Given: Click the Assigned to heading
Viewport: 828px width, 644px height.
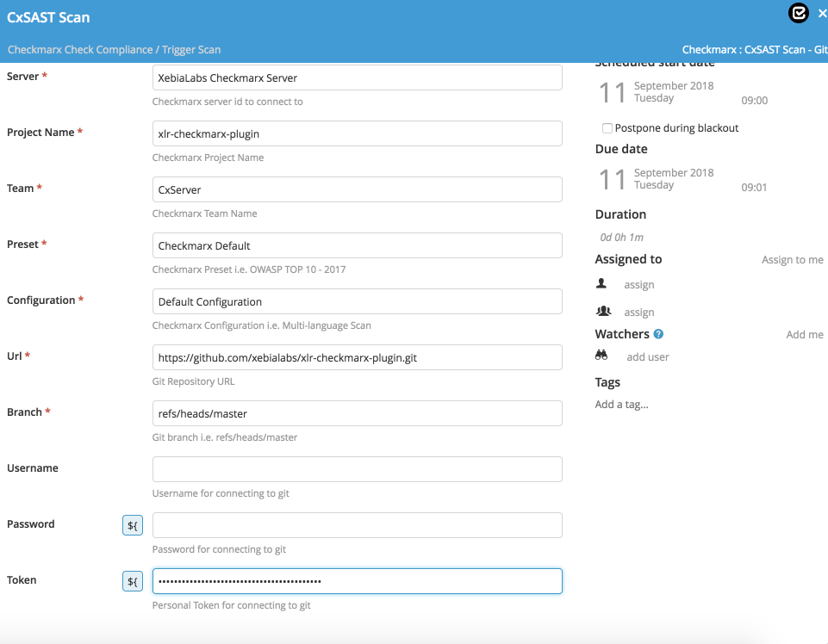Looking at the screenshot, I should pos(628,259).
